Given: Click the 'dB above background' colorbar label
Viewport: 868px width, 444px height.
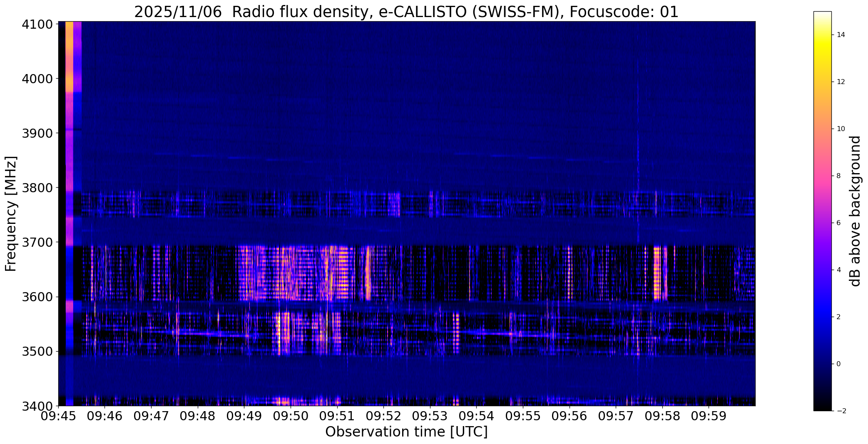Looking at the screenshot, I should [x=856, y=211].
